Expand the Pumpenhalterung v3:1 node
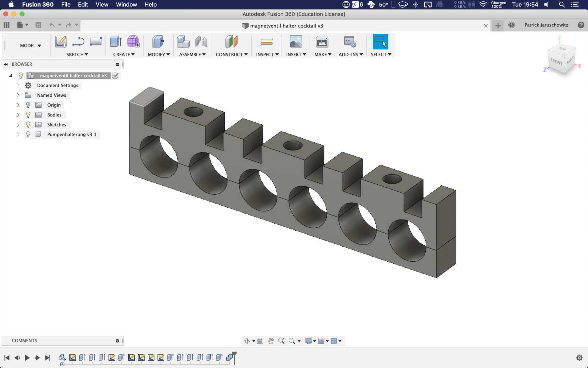 click(18, 134)
